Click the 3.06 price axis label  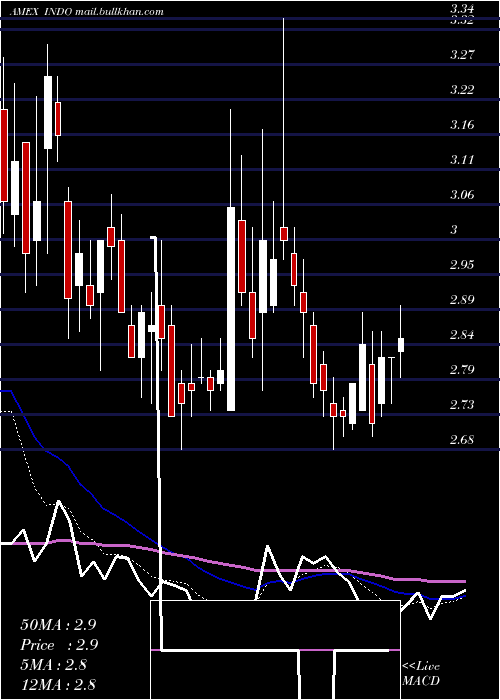click(462, 195)
